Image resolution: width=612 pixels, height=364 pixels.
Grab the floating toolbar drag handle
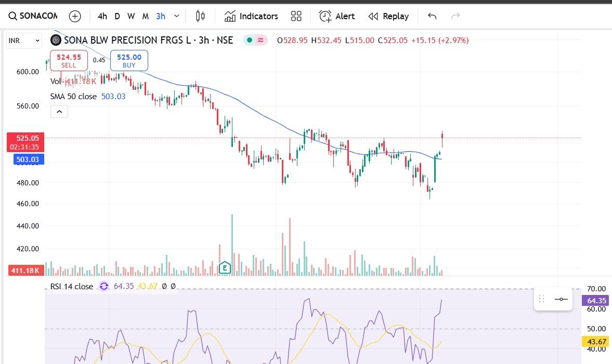point(542,299)
